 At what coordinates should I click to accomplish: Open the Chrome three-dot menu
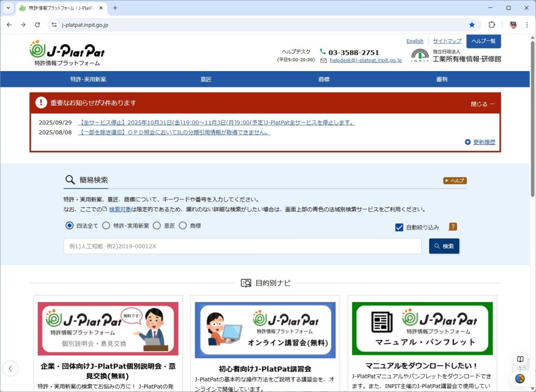(527, 25)
